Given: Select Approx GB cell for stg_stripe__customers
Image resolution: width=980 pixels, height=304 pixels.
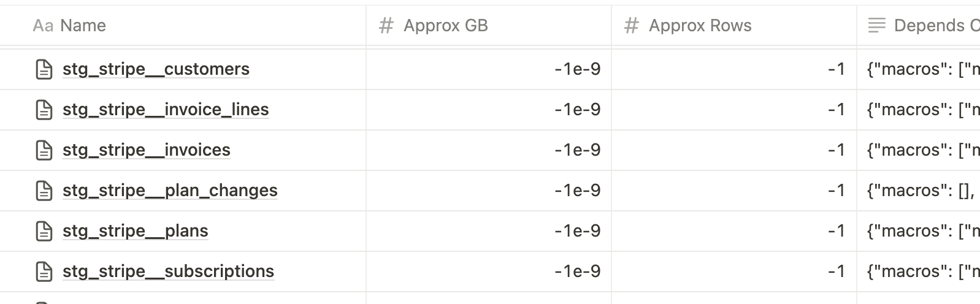Looking at the screenshot, I should pyautogui.click(x=488, y=69).
